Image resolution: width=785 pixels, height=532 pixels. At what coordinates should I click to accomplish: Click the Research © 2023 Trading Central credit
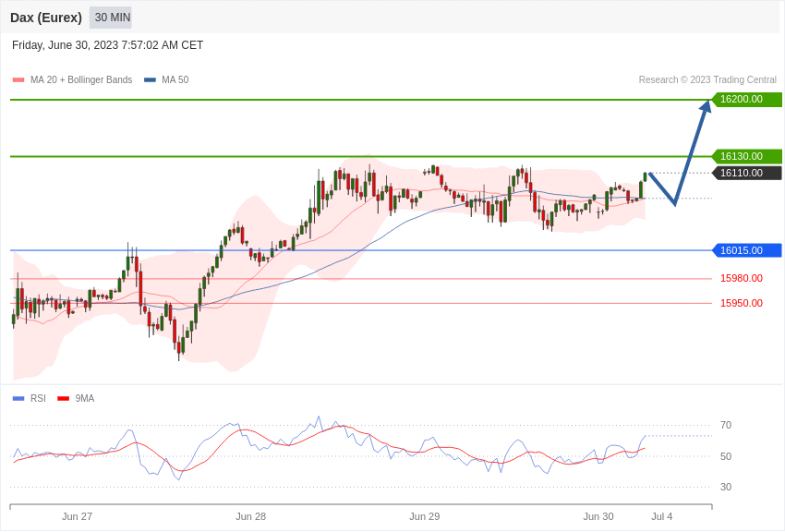[707, 80]
